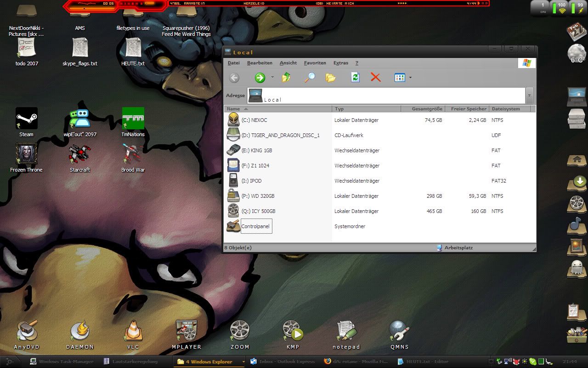
Task: Click the Back arrow in Explorer toolbar
Action: [x=234, y=78]
